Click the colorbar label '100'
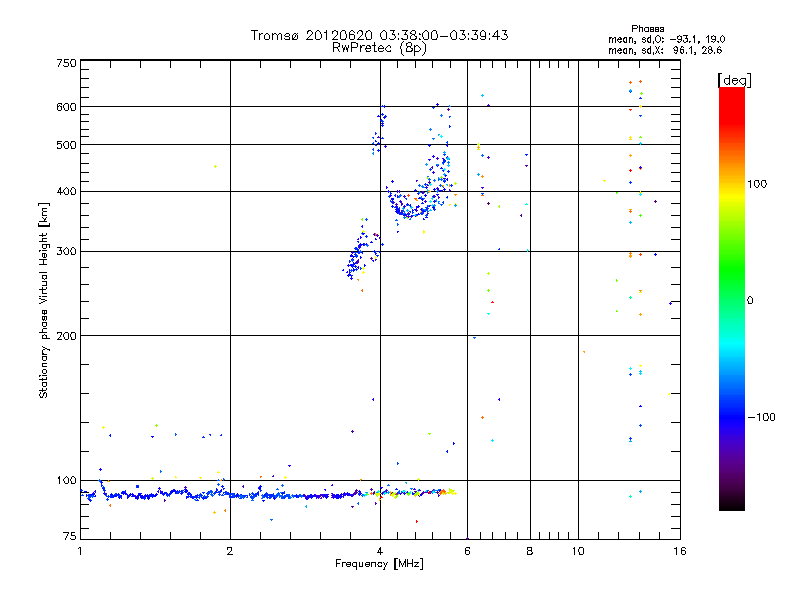The height and width of the screenshot is (600, 800). pos(757,184)
